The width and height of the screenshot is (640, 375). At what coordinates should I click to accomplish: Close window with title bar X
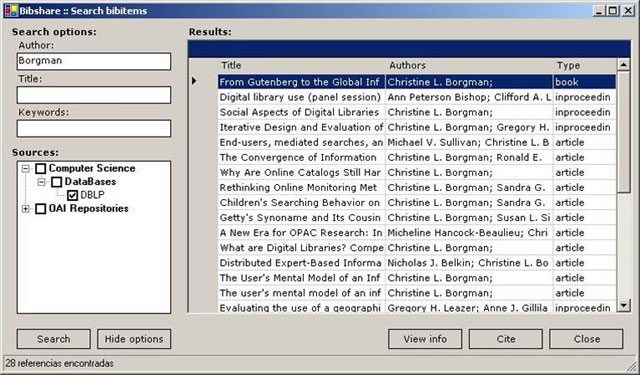point(628,11)
